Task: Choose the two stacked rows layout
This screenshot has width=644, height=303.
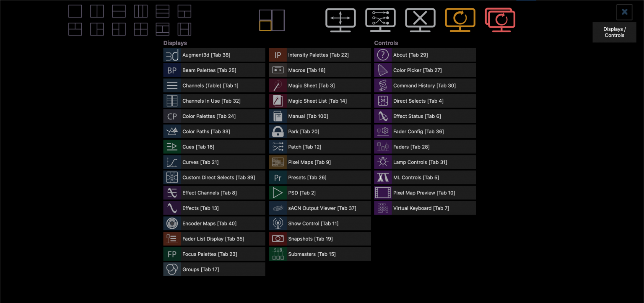Action: pyautogui.click(x=119, y=11)
